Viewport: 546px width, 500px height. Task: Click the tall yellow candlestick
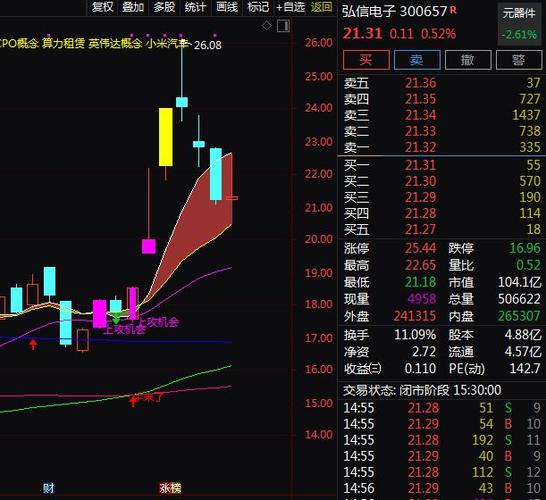click(x=166, y=137)
